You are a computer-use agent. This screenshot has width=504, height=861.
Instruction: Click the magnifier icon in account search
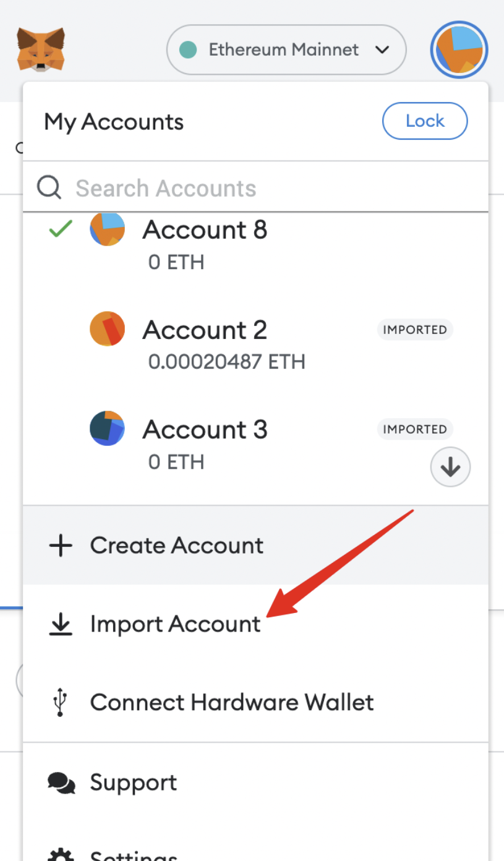[49, 187]
